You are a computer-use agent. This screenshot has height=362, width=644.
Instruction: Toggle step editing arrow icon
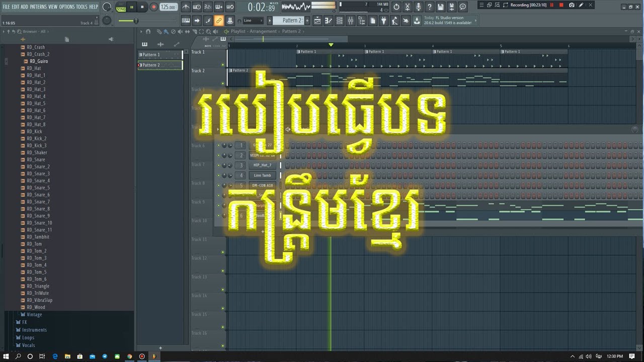(197, 21)
